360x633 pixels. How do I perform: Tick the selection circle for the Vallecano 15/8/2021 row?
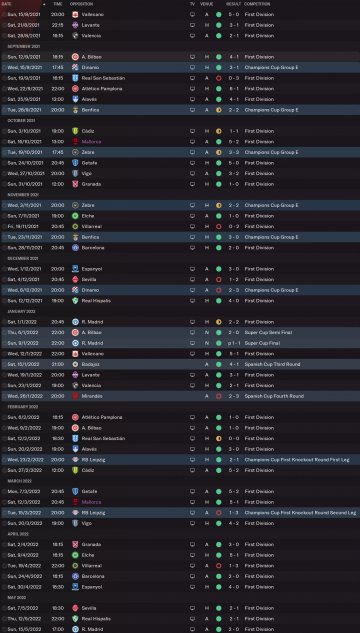pos(4,15)
